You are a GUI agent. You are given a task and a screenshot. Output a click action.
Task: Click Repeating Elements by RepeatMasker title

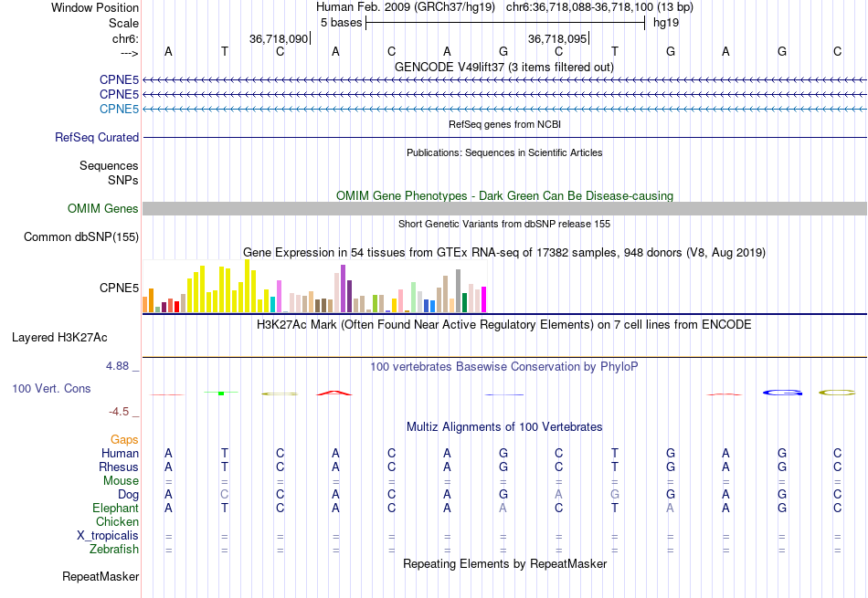[x=505, y=563]
